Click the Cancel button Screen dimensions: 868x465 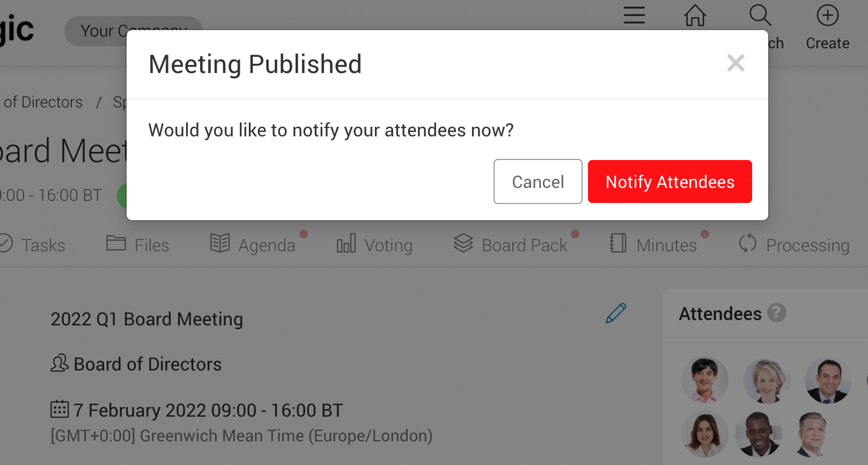tap(538, 181)
